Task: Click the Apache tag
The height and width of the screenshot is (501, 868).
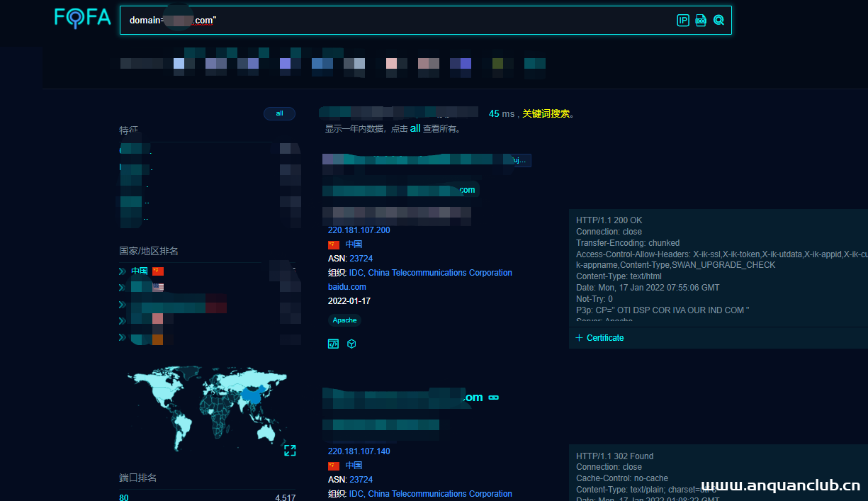Action: (x=344, y=320)
